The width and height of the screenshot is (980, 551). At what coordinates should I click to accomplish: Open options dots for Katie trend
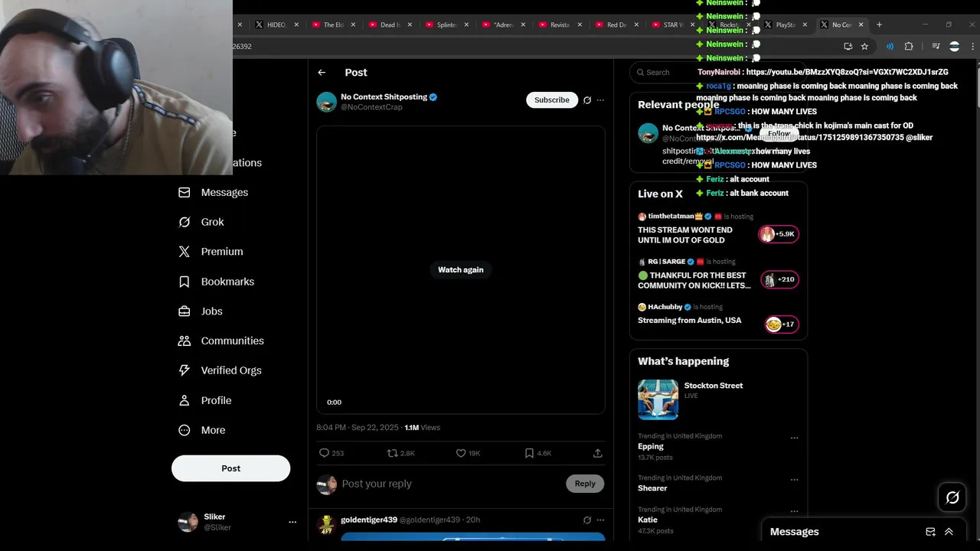[x=794, y=511]
